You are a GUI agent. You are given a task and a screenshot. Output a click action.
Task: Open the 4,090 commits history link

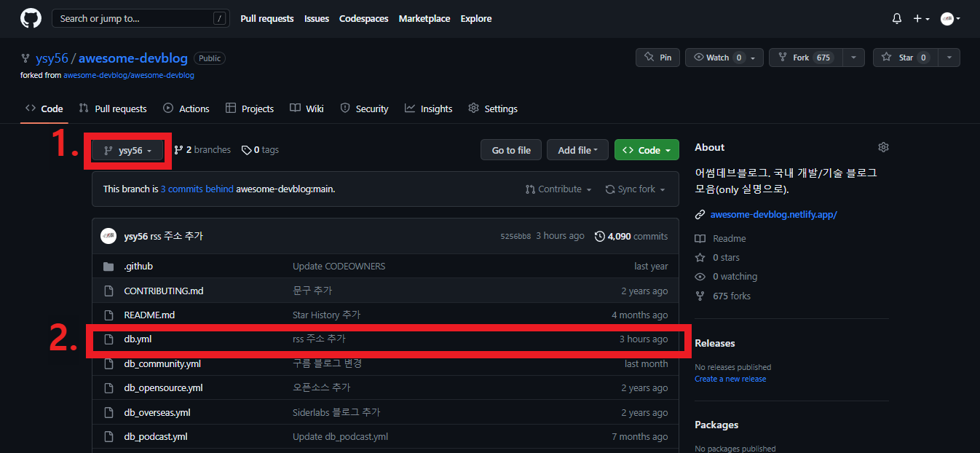(x=631, y=236)
